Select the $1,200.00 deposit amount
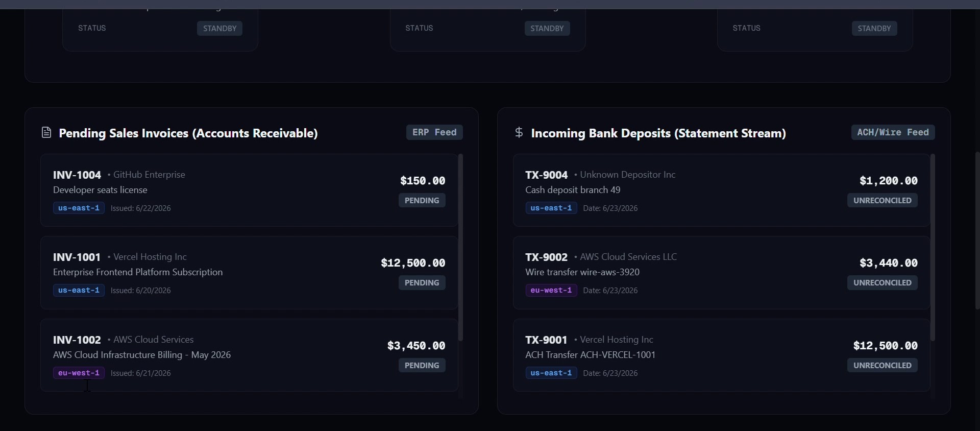 point(889,181)
